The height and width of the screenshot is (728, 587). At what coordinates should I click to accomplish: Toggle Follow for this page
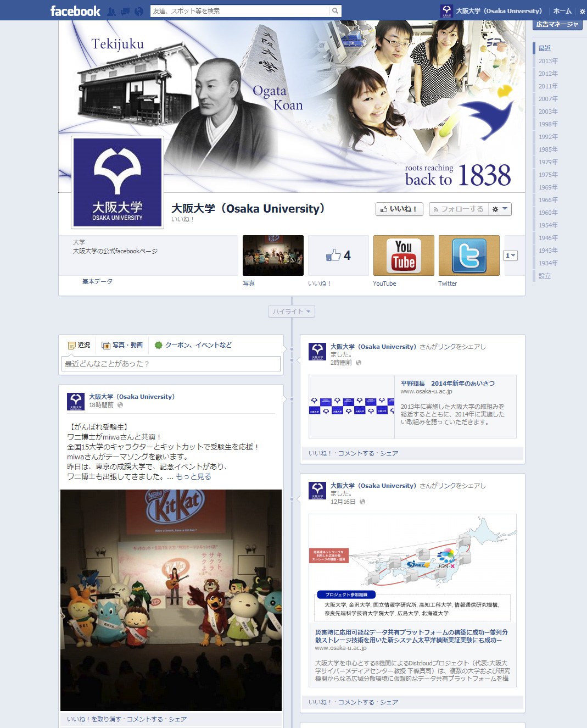coord(458,209)
